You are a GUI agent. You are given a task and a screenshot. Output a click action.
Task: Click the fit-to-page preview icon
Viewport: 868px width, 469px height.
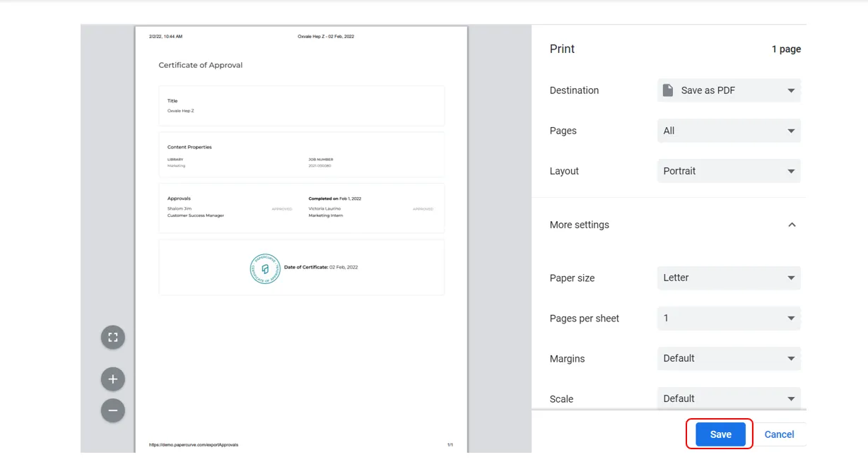tap(113, 338)
